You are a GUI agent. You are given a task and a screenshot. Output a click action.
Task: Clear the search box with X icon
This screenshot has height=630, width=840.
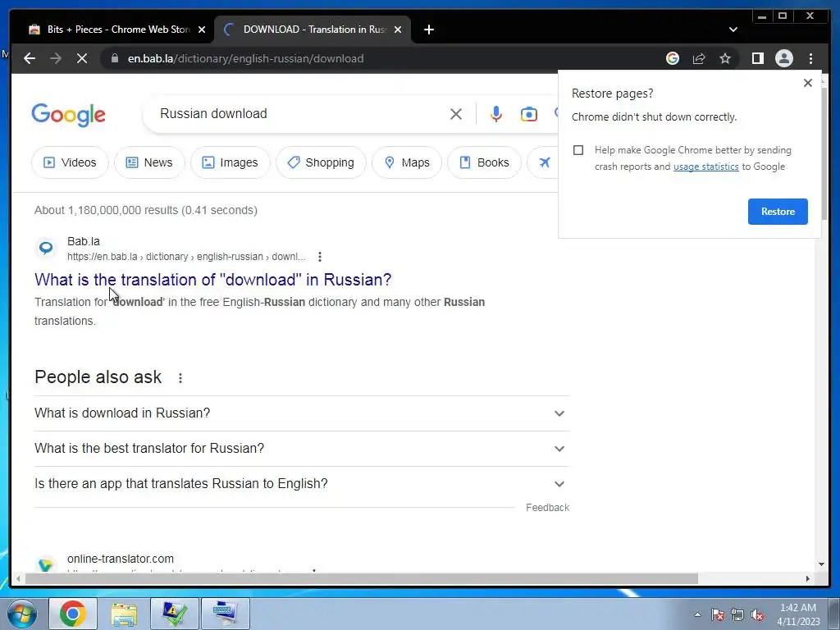coord(456,113)
